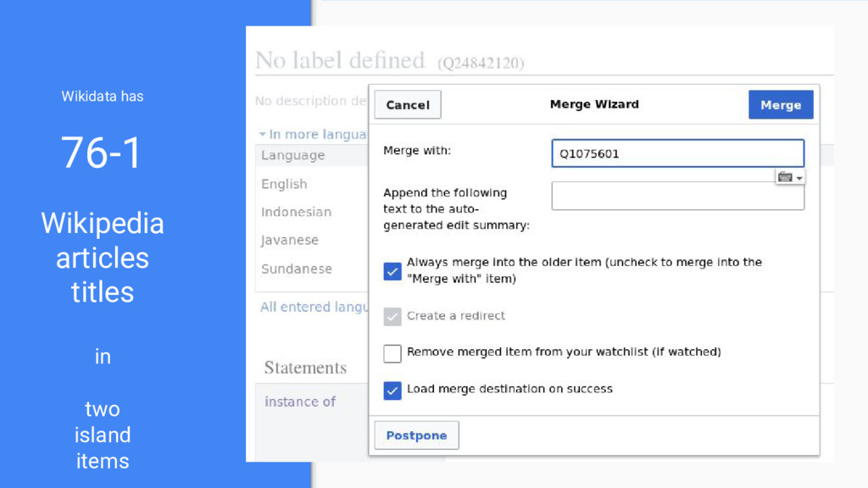
Task: Click the 'Statements' section heading
Action: [305, 368]
